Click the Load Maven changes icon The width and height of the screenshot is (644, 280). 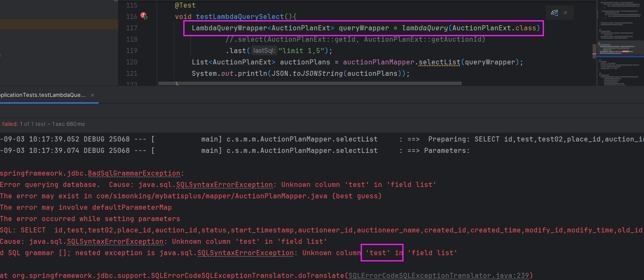(x=554, y=13)
